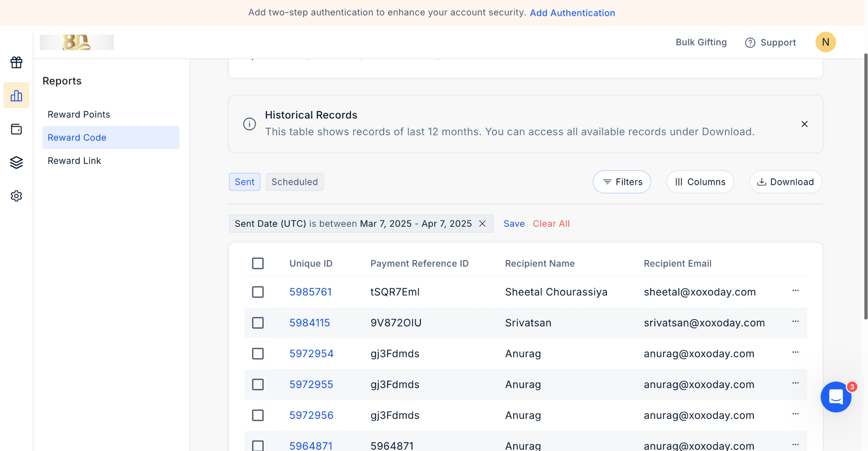
Task: Open the stacked layers sidebar icon
Action: 16,163
